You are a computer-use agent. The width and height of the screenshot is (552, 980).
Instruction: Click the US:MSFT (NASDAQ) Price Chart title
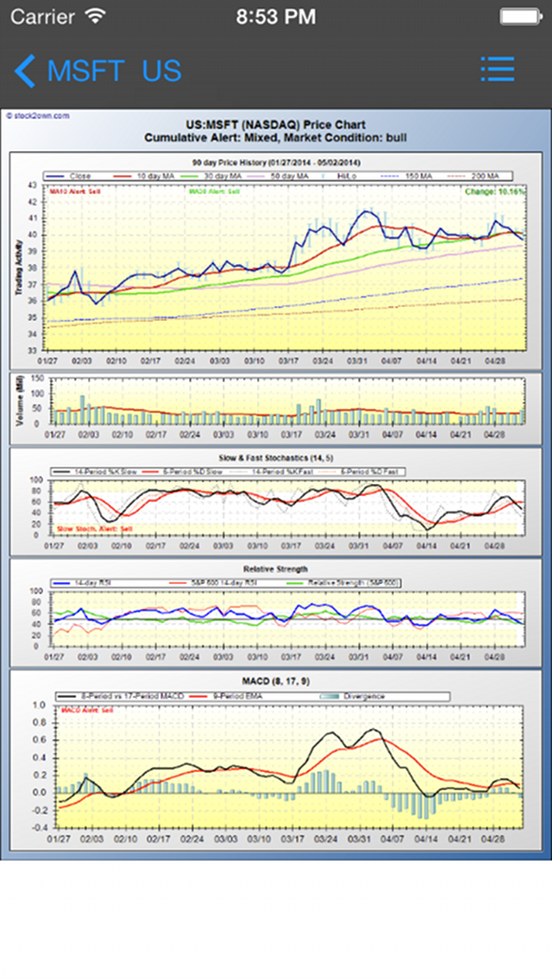(x=276, y=125)
